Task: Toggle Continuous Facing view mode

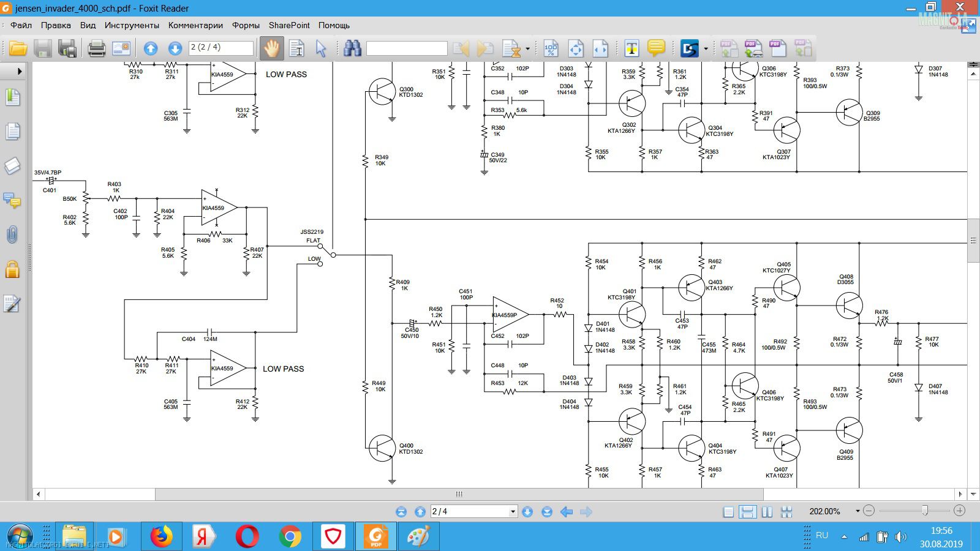Action: (786, 512)
